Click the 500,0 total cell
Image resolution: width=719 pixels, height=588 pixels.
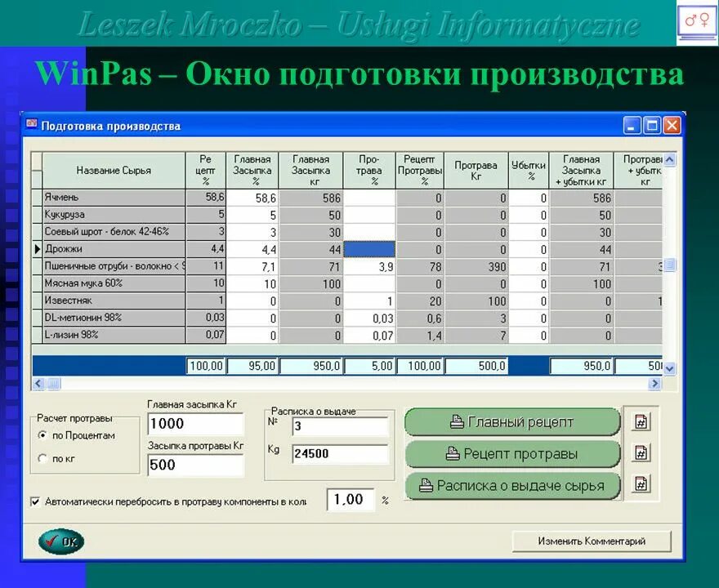476,366
